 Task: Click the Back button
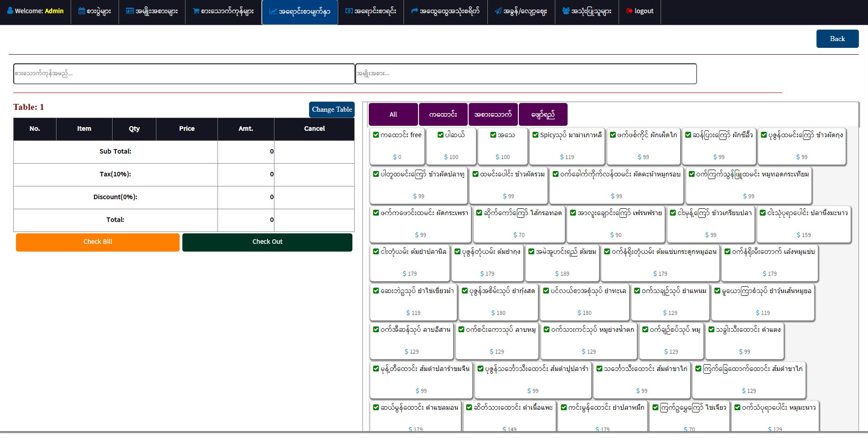pyautogui.click(x=837, y=39)
